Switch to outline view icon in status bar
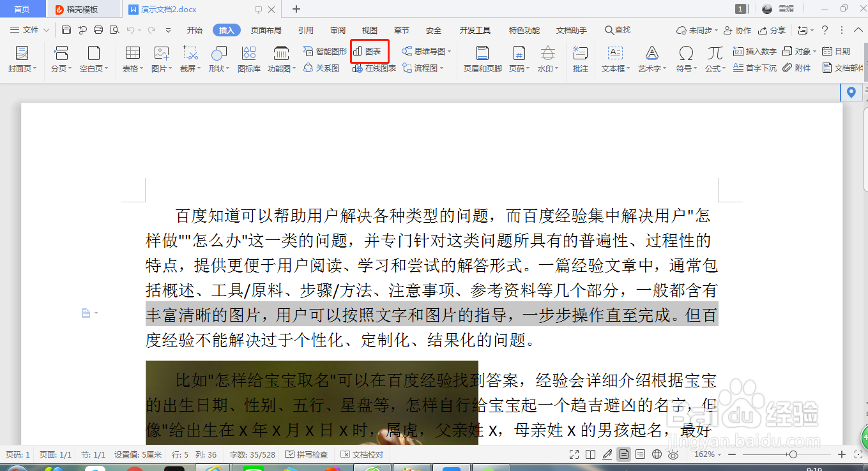Screen dimensions: 868x471 pyautogui.click(x=641, y=454)
